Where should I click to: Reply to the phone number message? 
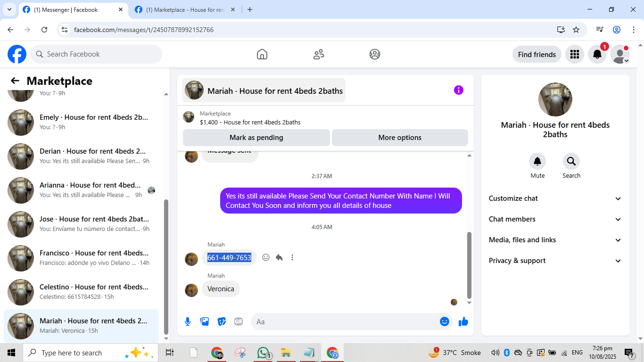point(279,257)
